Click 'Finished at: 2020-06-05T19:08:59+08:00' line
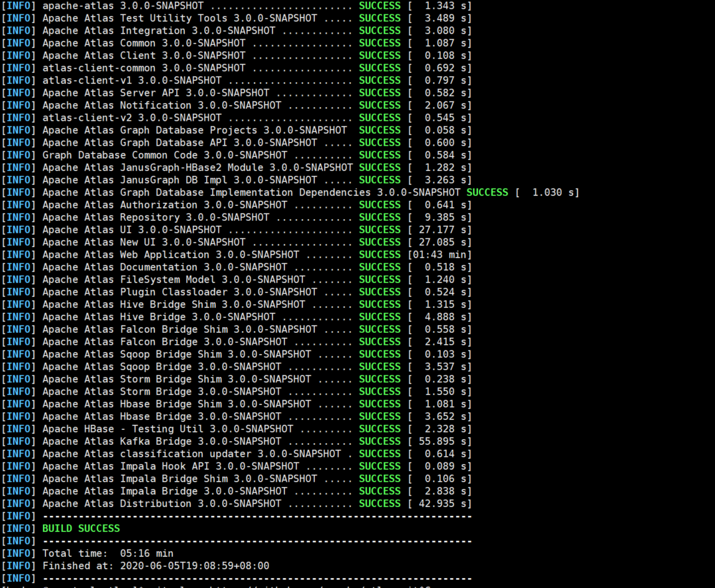Image resolution: width=715 pixels, height=588 pixels. [x=156, y=566]
